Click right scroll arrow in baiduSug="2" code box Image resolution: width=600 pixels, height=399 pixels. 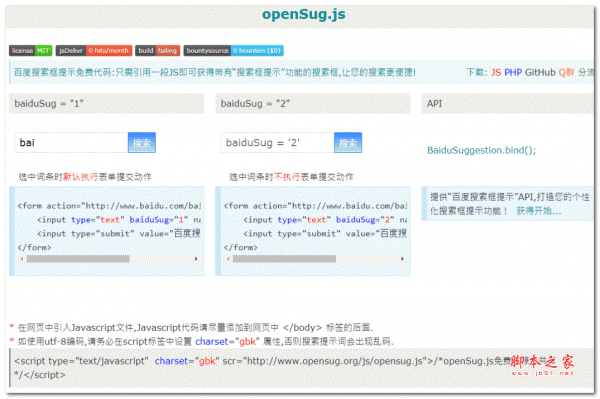pos(402,259)
